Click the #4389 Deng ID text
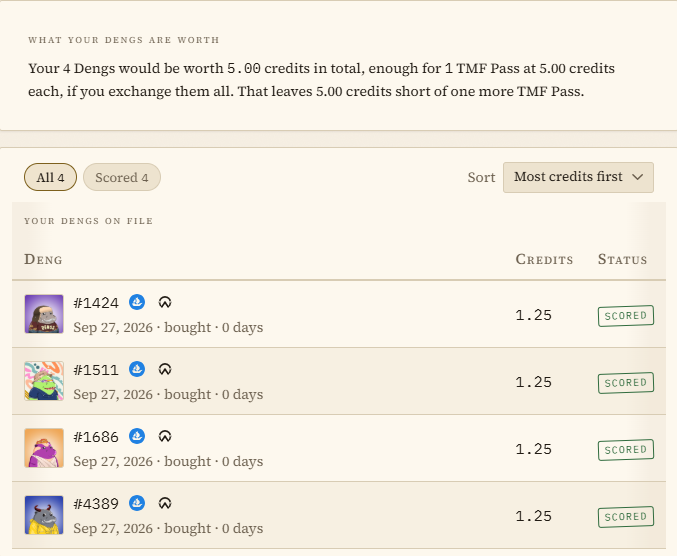Viewport: 677px width, 556px height. point(96,504)
